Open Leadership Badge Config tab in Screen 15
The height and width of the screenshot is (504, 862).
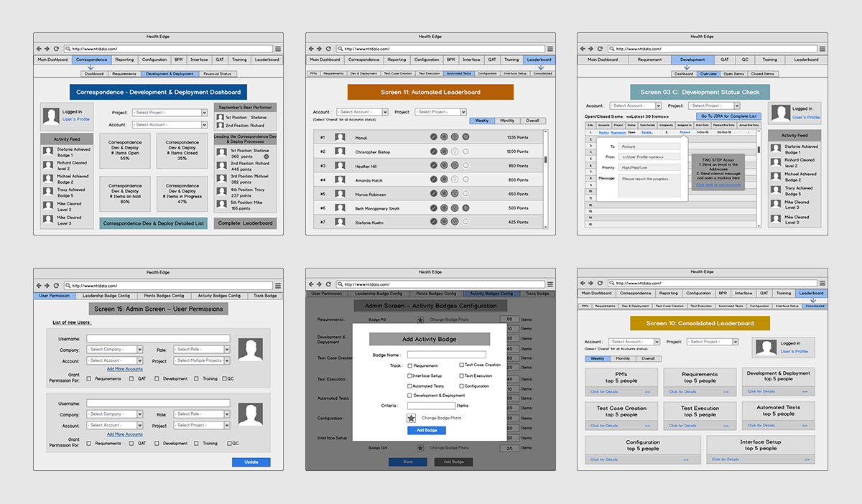[x=106, y=296]
